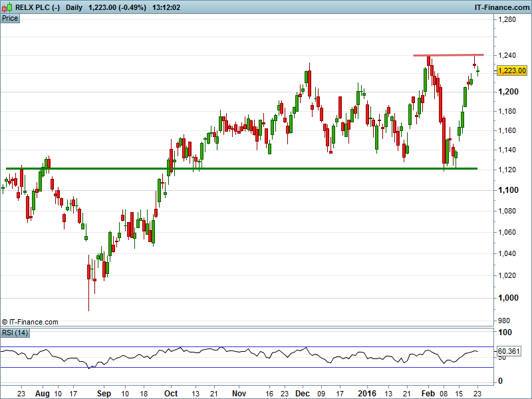Select the green horizontal support line
The width and height of the screenshot is (532, 399).
click(241, 168)
